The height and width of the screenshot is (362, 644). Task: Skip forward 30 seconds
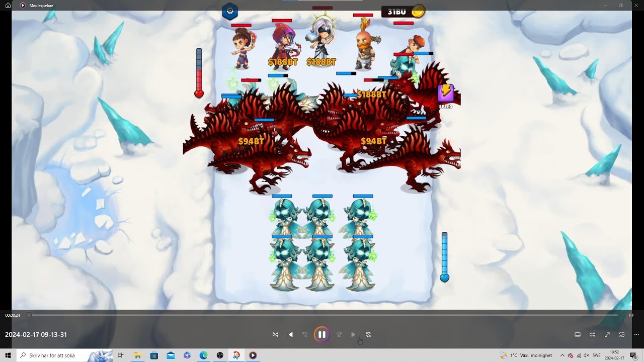pos(339,334)
